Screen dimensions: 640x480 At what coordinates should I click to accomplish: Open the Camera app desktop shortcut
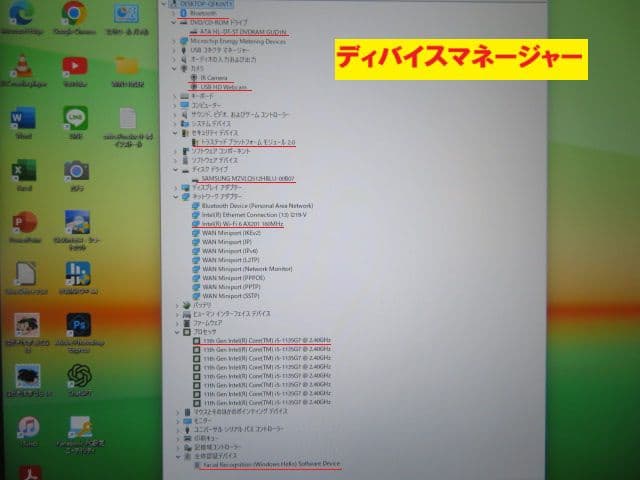pyautogui.click(x=76, y=173)
